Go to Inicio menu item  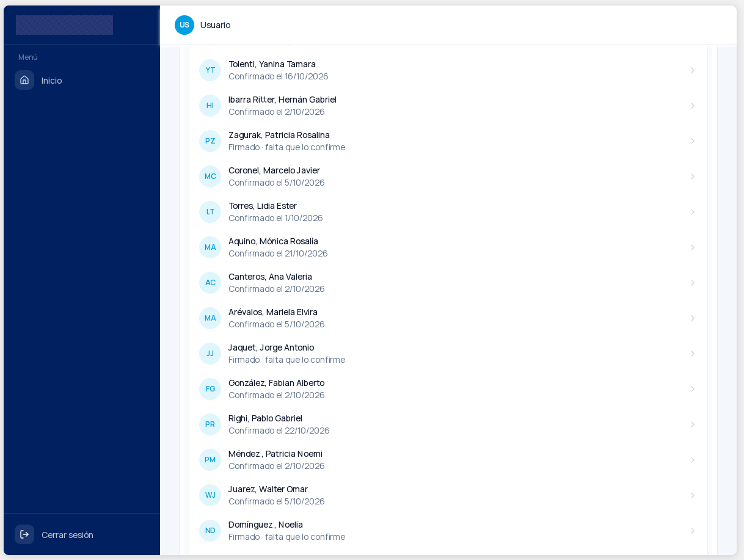82,80
